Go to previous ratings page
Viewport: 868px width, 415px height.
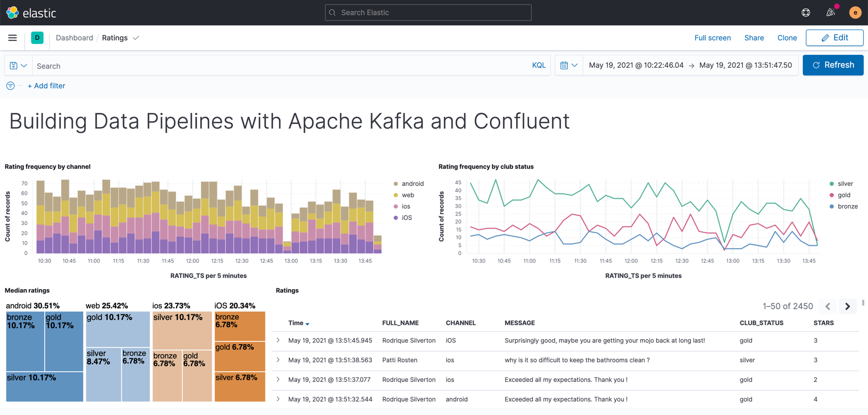tap(828, 306)
